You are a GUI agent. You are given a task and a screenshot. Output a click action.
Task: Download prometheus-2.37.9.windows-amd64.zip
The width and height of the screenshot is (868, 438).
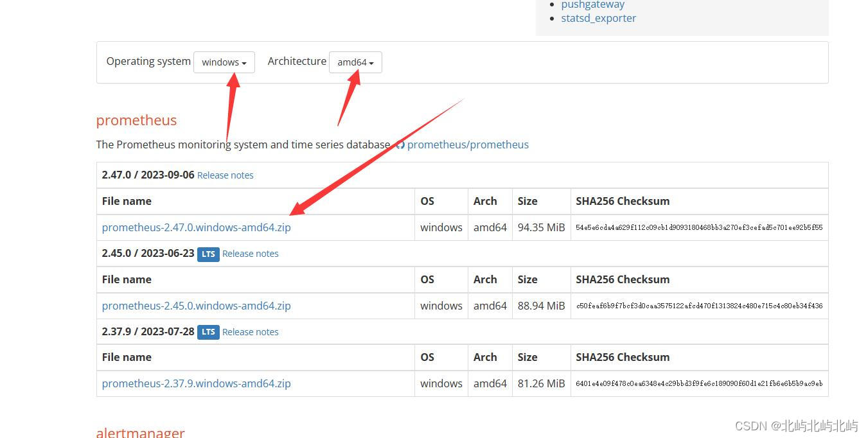(197, 383)
